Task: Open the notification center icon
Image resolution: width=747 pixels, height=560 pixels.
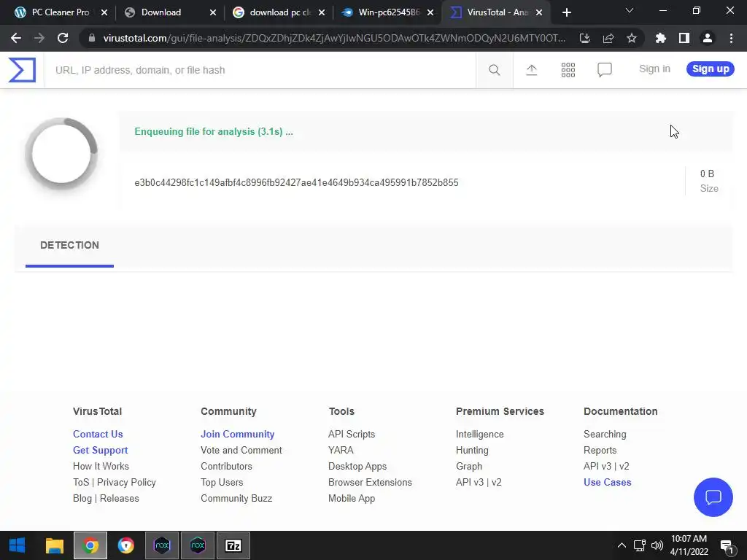Action: 727,546
